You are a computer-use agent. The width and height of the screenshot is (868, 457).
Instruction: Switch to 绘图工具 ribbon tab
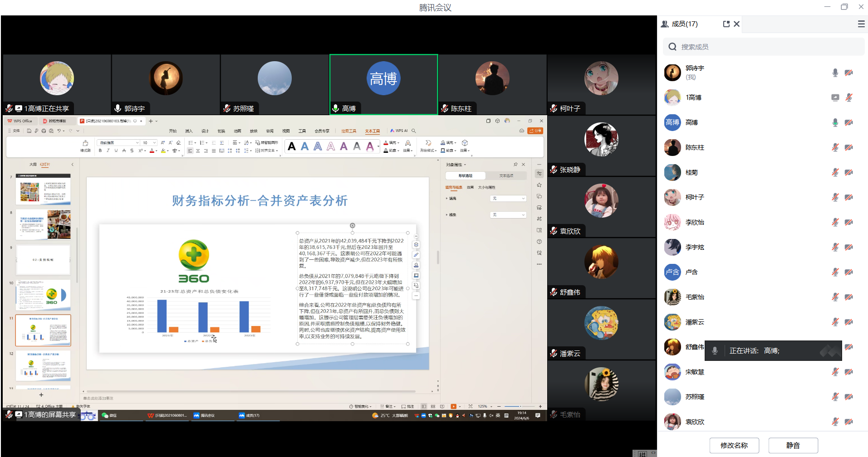coord(349,131)
